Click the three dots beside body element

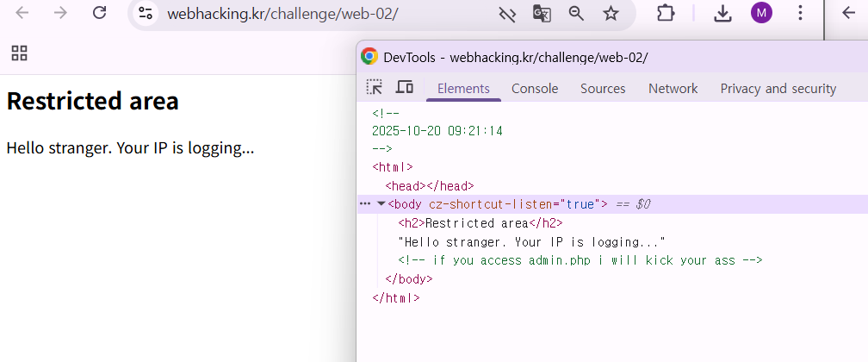[x=364, y=204]
